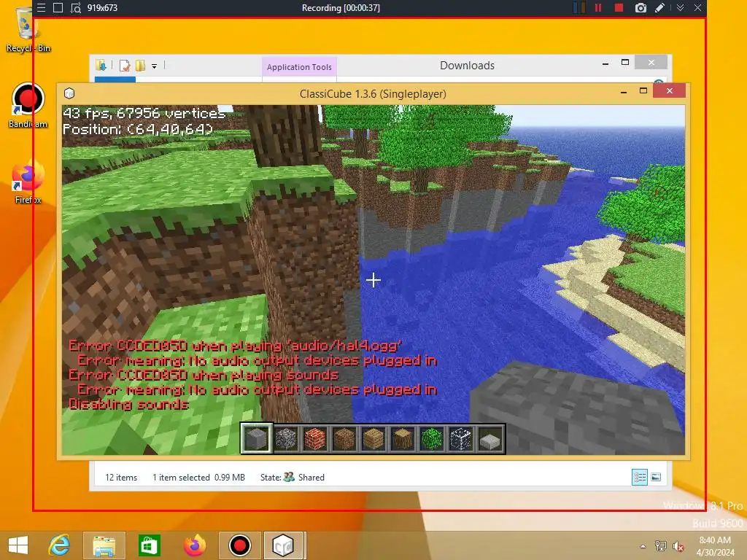Click the find-window target icon in Bandicam bar
The width and height of the screenshot is (747, 560).
[x=75, y=7]
